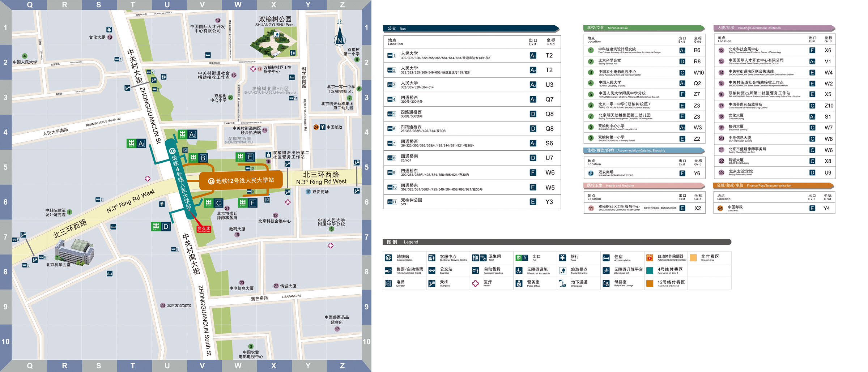Click the 大厦/机关 Building/Government Institution header
Screen dimensions: 868x372
774,28
